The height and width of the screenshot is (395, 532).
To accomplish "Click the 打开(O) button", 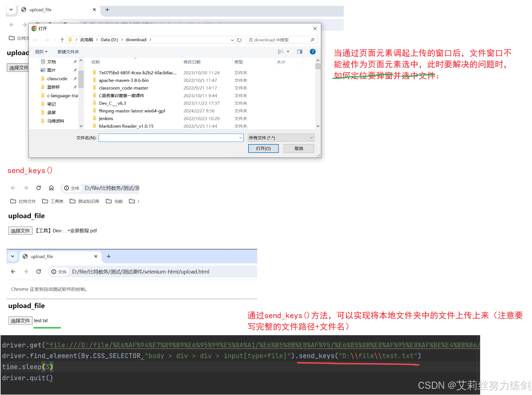I will tap(263, 149).
